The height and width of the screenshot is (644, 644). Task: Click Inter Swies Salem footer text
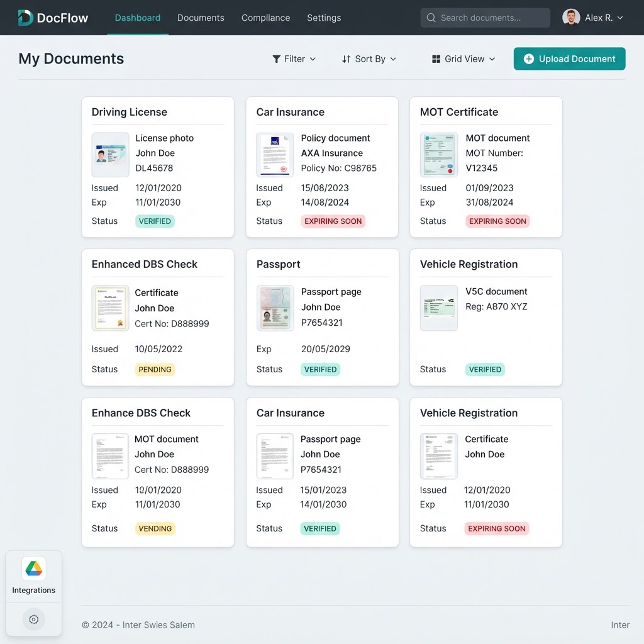click(158, 625)
